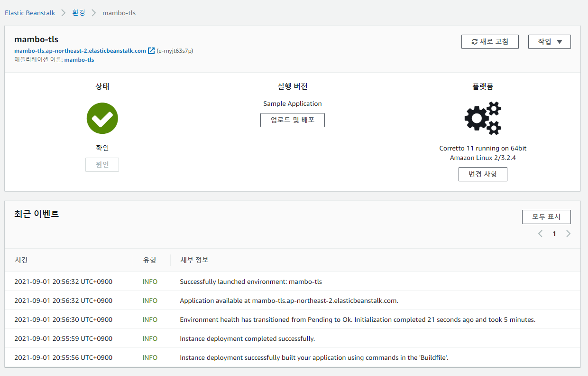Image resolution: width=588 pixels, height=376 pixels.
Task: Go to next events page arrow
Action: [x=568, y=234]
